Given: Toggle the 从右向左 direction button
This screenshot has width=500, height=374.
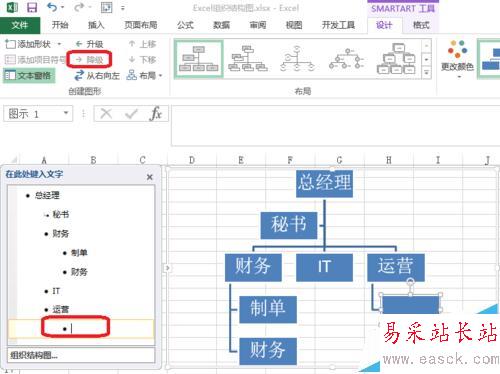Looking at the screenshot, I should 97,76.
